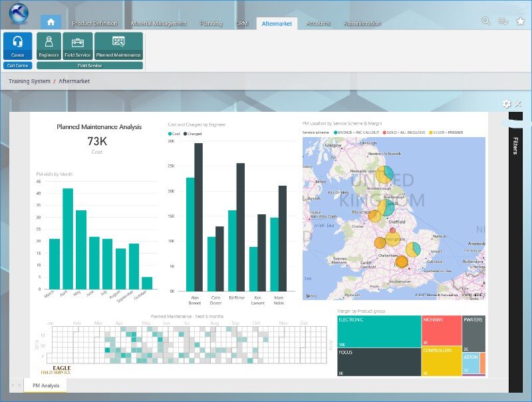Viewport: 532px width, 402px height.
Task: Open the Field Service toolbox icon
Action: coord(78,46)
